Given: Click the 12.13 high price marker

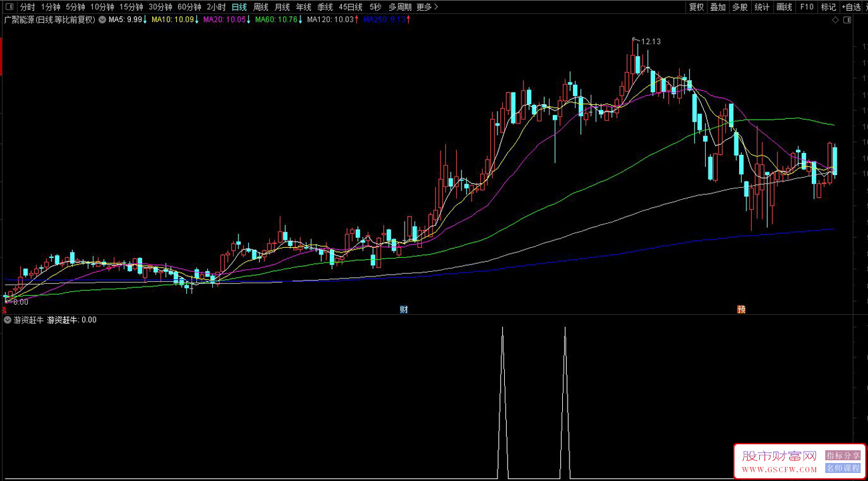Looking at the screenshot, I should (650, 41).
